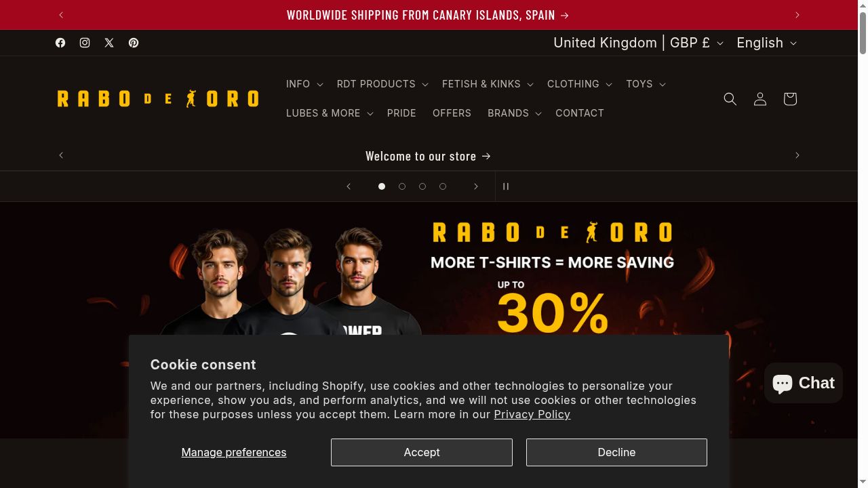The width and height of the screenshot is (868, 488).
Task: Open the Privacy Policy link
Action: tap(532, 414)
